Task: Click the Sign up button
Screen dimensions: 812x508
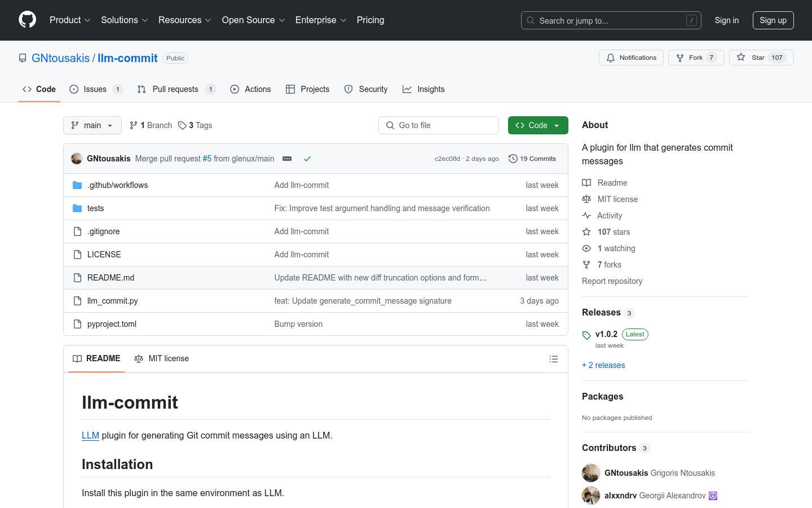Action: 773,20
